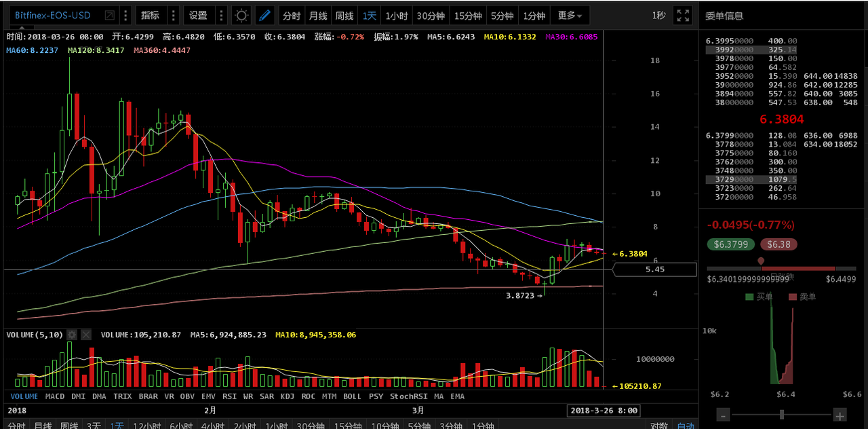The height and width of the screenshot is (429, 868).
Task: Select 30分钟 interval in the top toolbar
Action: 431,16
